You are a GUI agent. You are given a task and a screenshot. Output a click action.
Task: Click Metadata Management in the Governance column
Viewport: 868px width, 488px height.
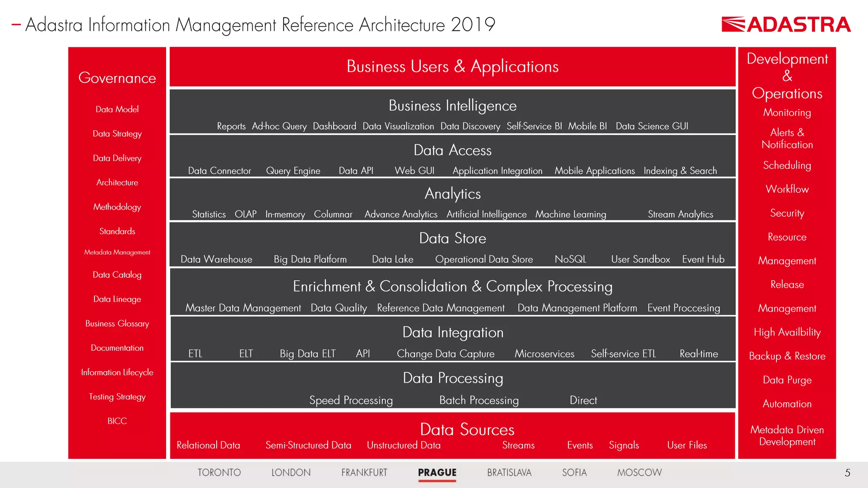pos(117,252)
